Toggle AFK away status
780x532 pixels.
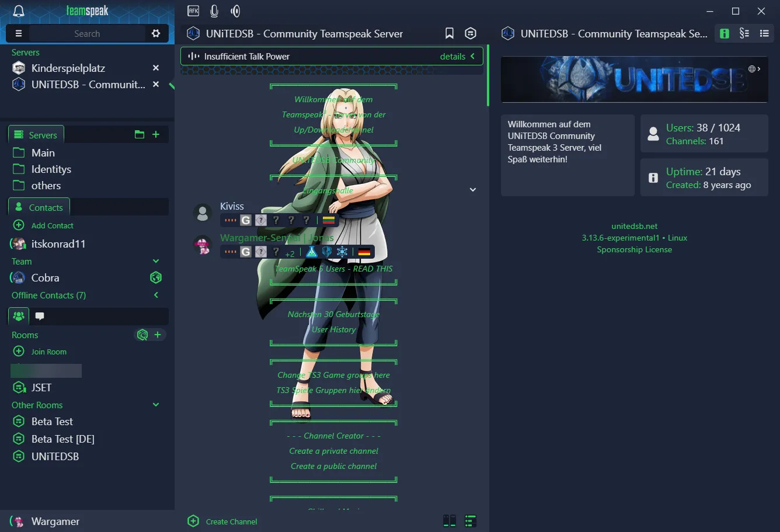193,11
